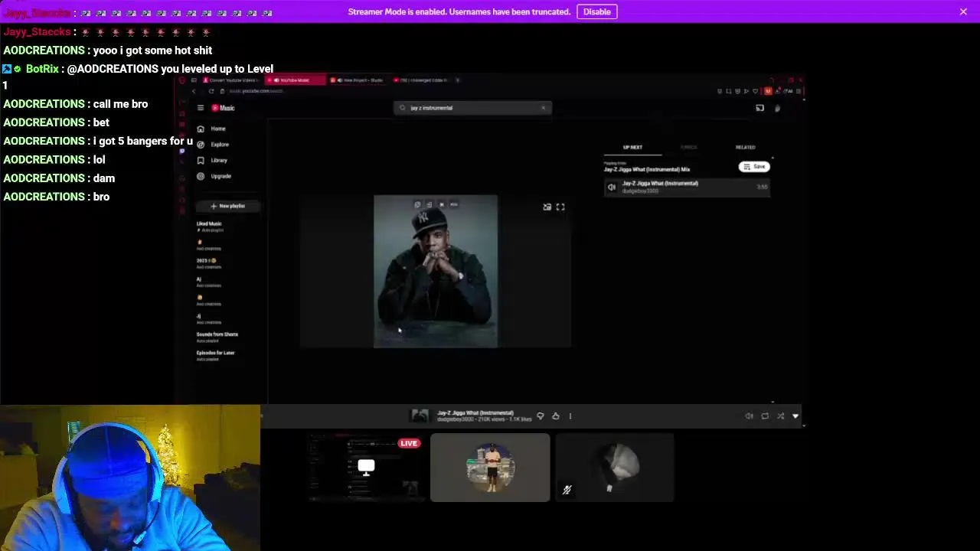
Task: Enter fullscreen with the fullscreen icon
Action: [560, 207]
